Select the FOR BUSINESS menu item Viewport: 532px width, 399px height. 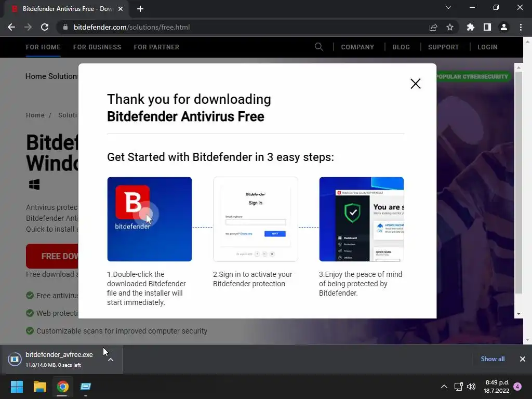coord(97,47)
